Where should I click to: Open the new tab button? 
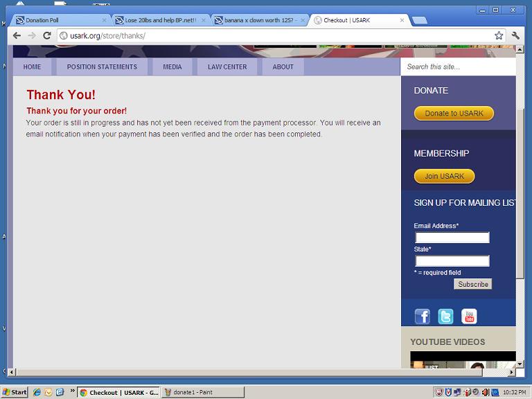[420, 21]
